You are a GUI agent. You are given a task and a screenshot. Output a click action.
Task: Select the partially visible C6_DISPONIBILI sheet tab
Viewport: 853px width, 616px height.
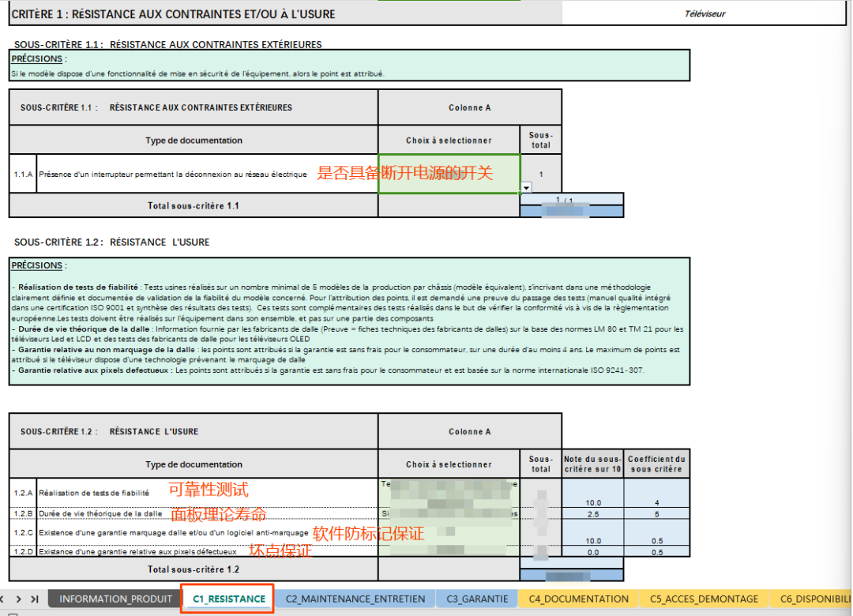814,599
